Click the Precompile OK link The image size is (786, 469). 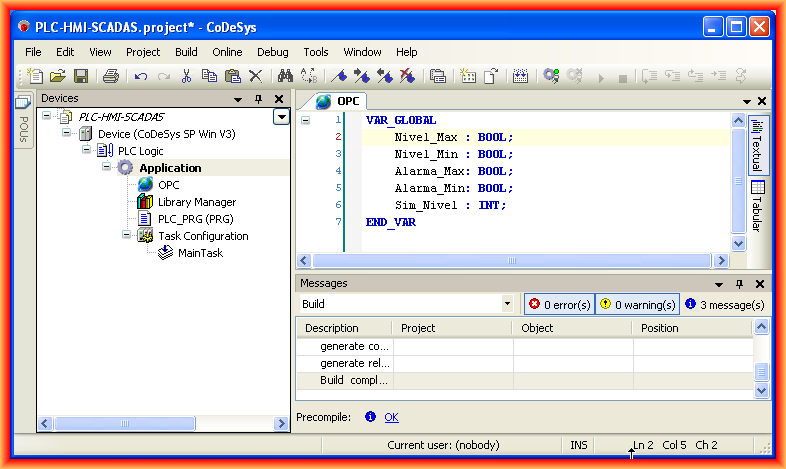[391, 417]
